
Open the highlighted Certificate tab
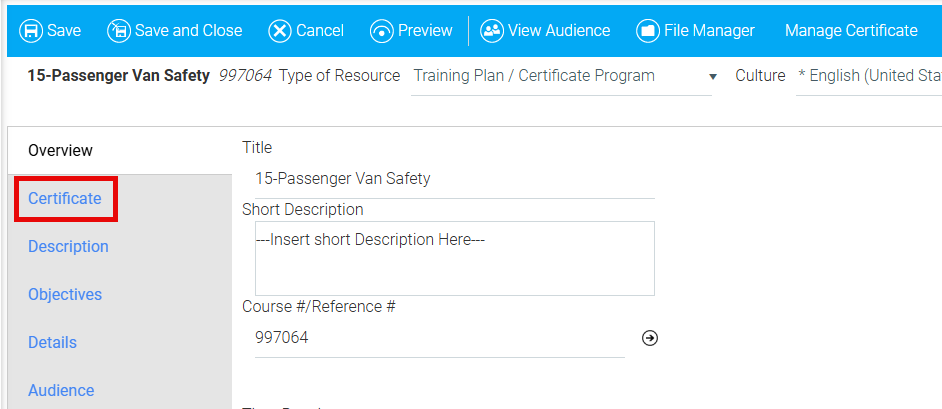click(65, 199)
